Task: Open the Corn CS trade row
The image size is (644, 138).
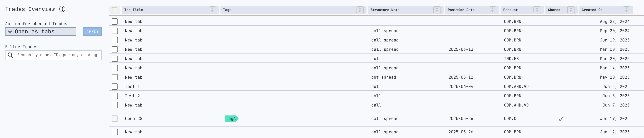Action: pos(134,119)
